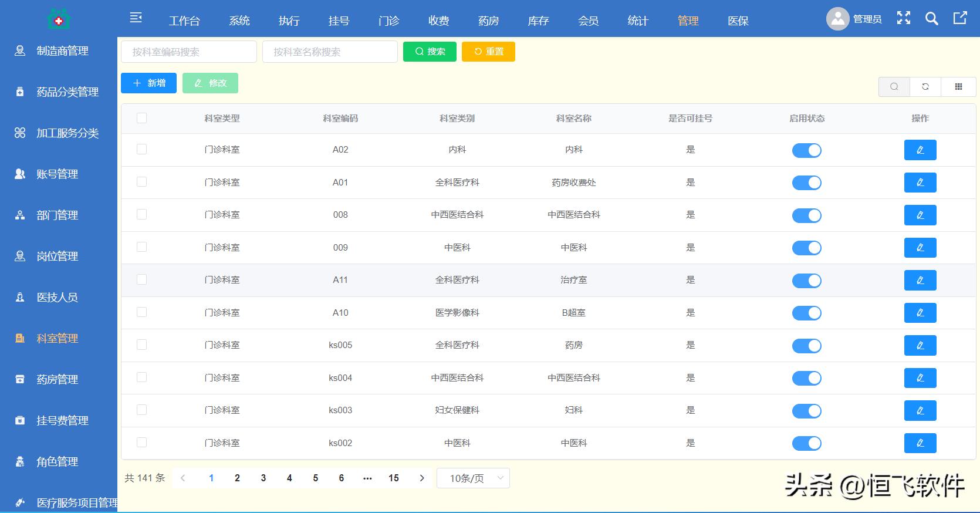
Task: Go to next page with right chevron
Action: [422, 478]
